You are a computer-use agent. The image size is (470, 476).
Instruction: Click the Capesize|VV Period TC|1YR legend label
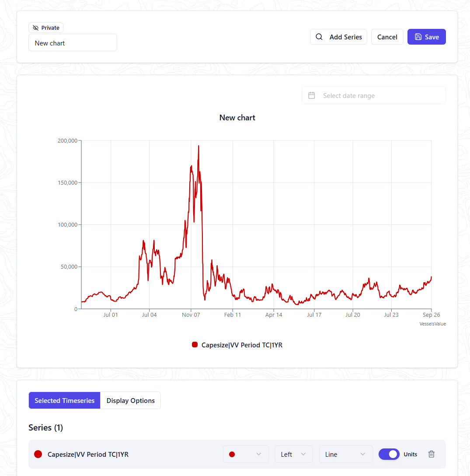(242, 345)
